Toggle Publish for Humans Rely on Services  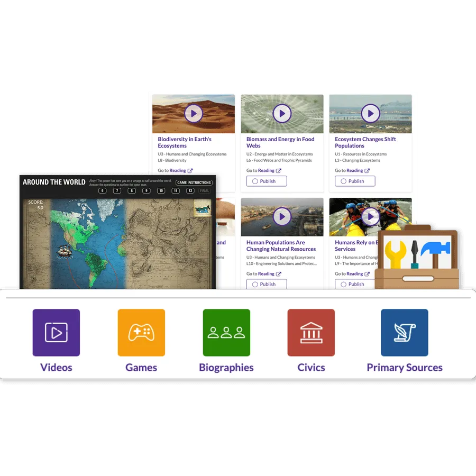355,284
